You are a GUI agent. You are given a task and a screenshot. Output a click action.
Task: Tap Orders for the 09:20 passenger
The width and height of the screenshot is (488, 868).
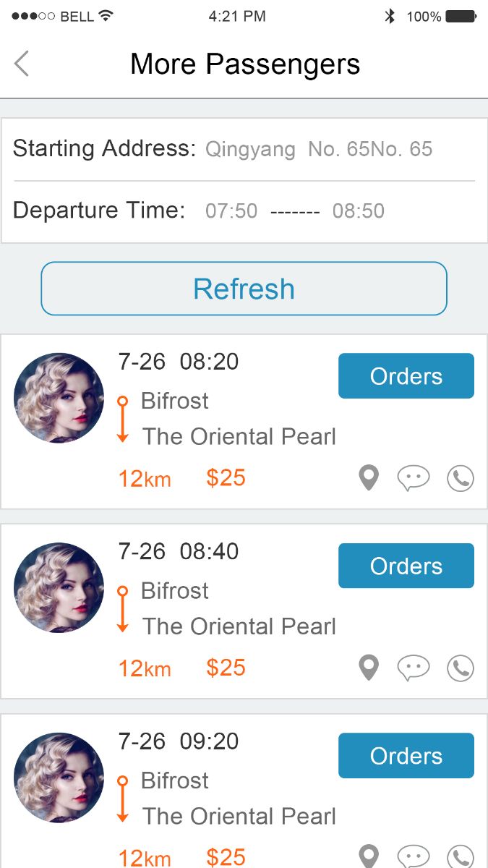[406, 756]
